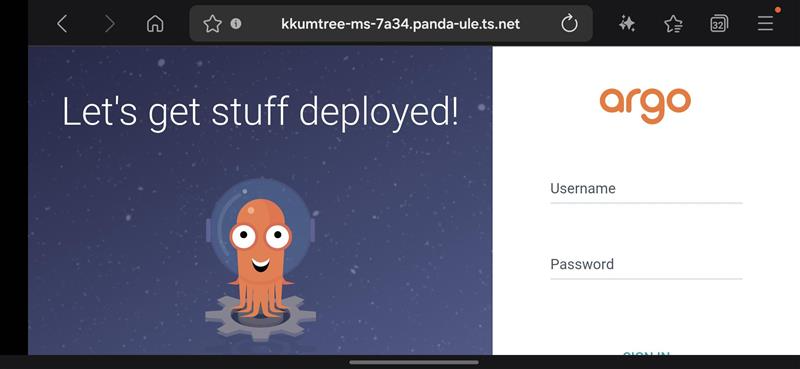
Task: Open the browser hamburger menu
Action: 765,23
